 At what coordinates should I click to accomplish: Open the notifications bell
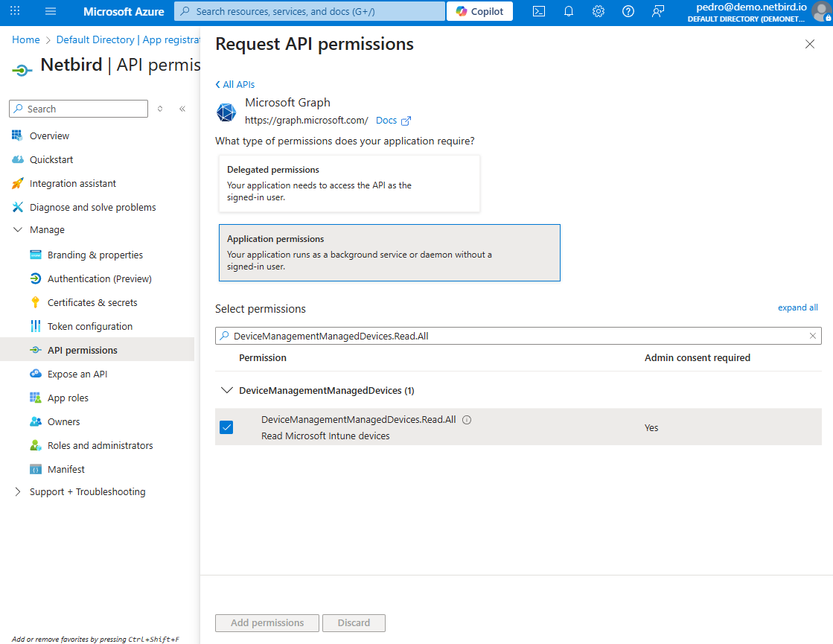click(x=569, y=11)
